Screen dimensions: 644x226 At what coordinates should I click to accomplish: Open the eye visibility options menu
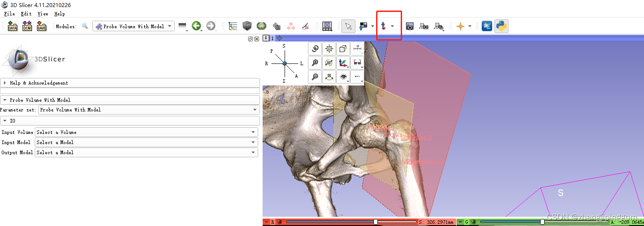click(x=344, y=77)
